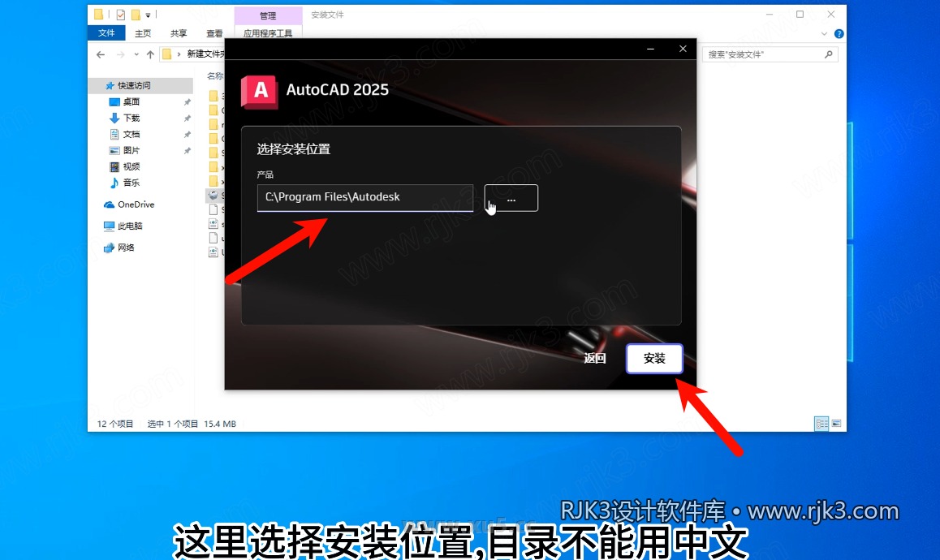Open 音乐 folder in navigation pane
This screenshot has height=560, width=940.
tap(132, 183)
